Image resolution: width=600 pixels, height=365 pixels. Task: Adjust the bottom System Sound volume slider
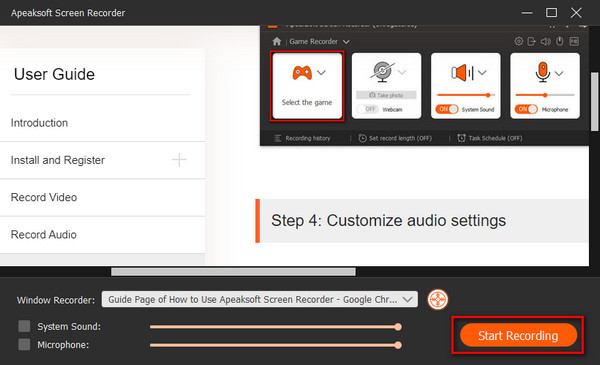pos(276,327)
